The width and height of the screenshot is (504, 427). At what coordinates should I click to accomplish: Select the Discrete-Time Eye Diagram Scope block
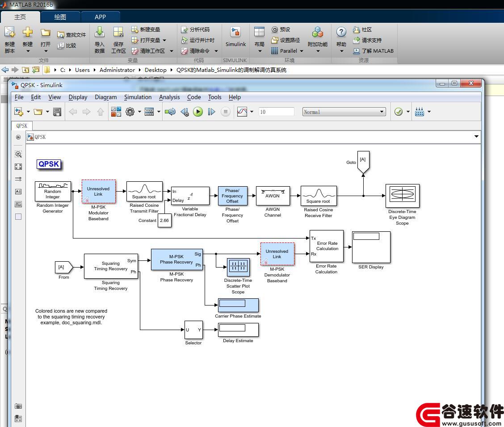point(403,196)
